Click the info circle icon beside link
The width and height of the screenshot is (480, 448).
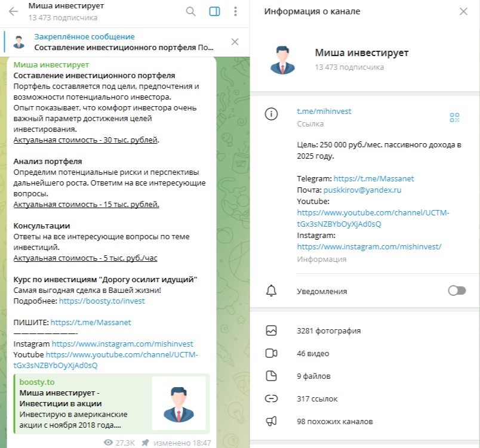tap(271, 114)
